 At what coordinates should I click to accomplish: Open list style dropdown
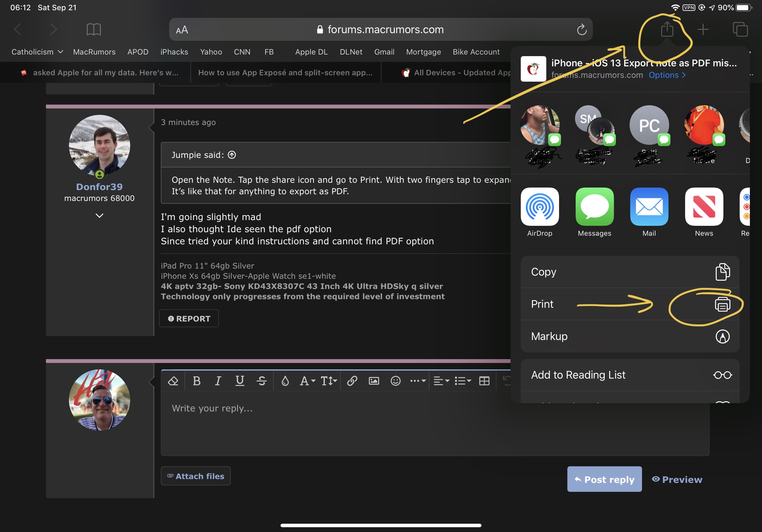463,381
